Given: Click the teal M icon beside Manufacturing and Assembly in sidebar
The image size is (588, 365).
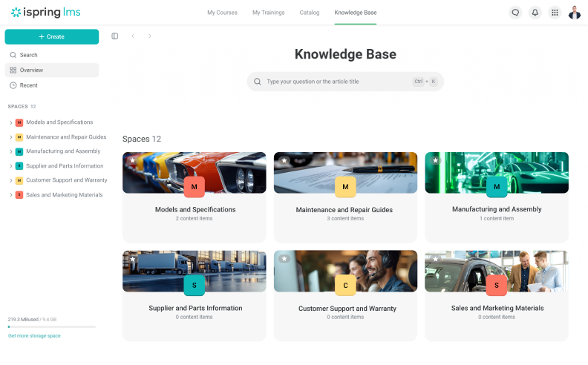Looking at the screenshot, I should [19, 151].
